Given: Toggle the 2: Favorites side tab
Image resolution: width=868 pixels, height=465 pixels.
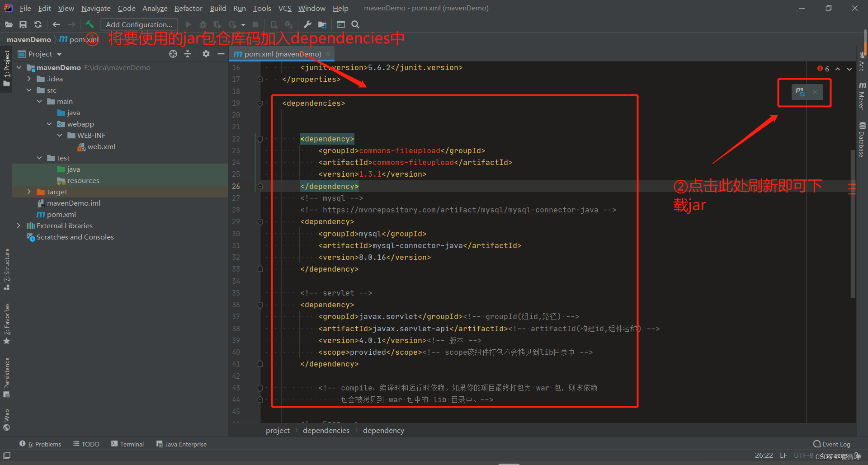Looking at the screenshot, I should coord(6,324).
